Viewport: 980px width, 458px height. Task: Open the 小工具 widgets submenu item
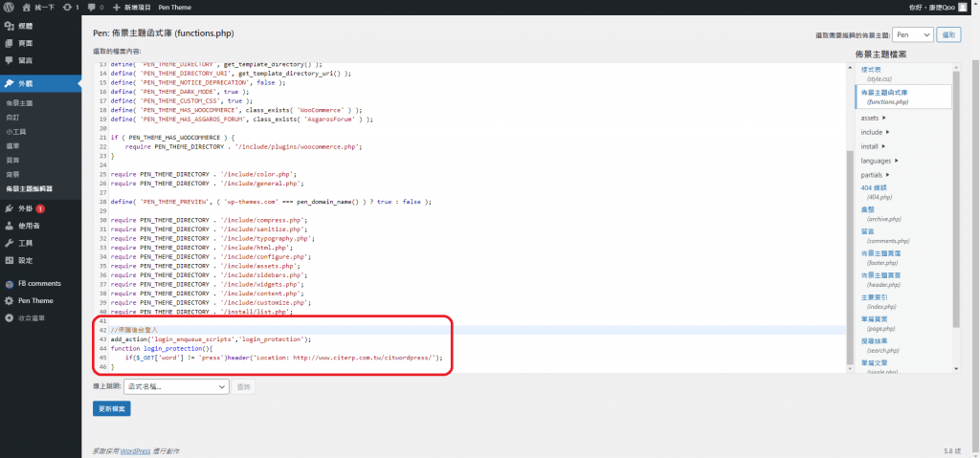(x=15, y=130)
